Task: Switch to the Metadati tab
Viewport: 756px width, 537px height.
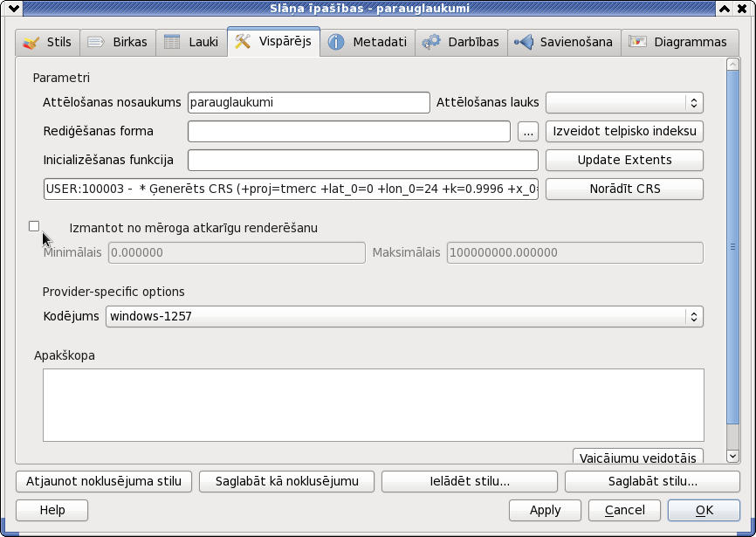Action: tap(368, 43)
